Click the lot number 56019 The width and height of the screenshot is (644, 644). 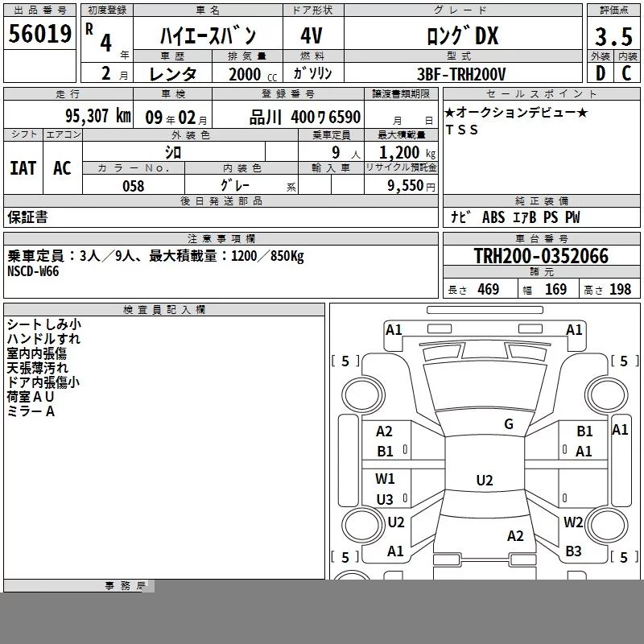[x=39, y=34]
